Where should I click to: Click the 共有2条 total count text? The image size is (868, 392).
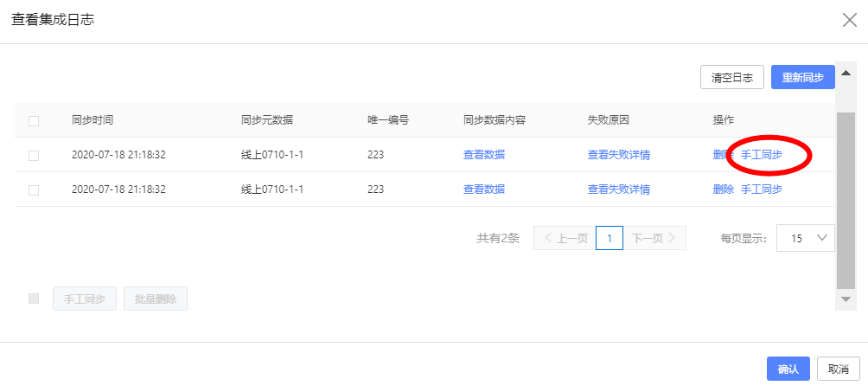498,239
